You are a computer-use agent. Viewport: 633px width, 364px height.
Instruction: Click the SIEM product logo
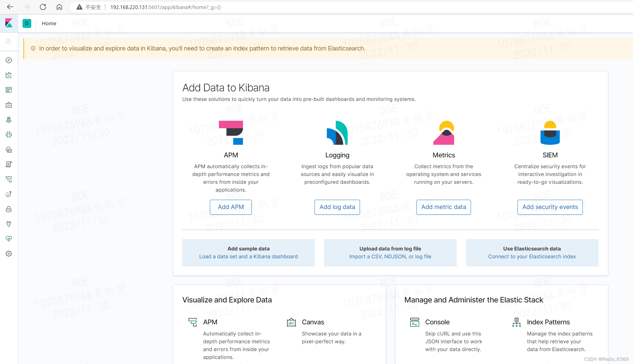click(x=550, y=133)
